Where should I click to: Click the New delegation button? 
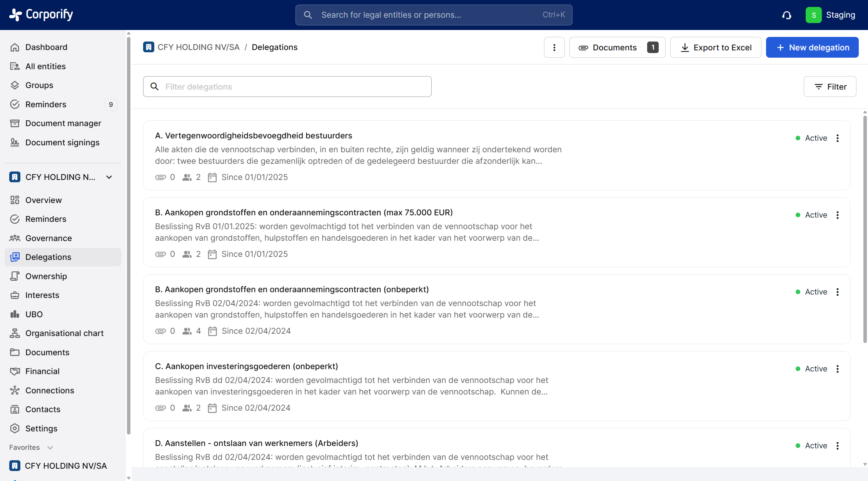point(812,47)
